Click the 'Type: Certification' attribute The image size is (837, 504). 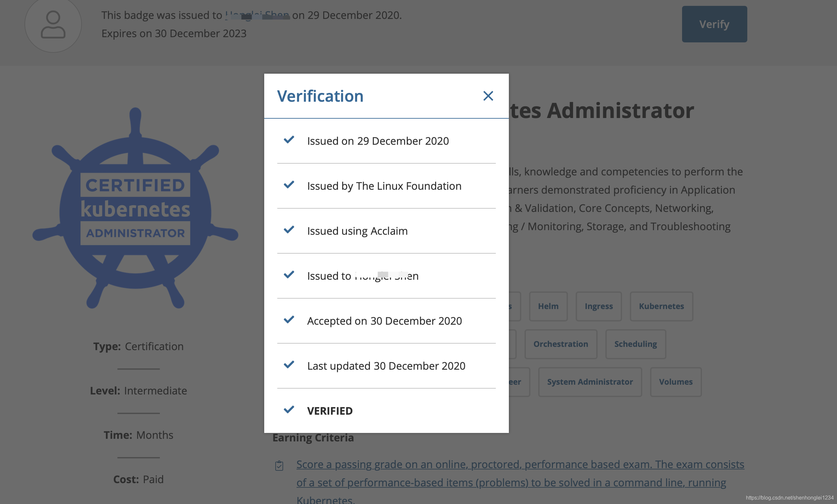[x=138, y=347]
